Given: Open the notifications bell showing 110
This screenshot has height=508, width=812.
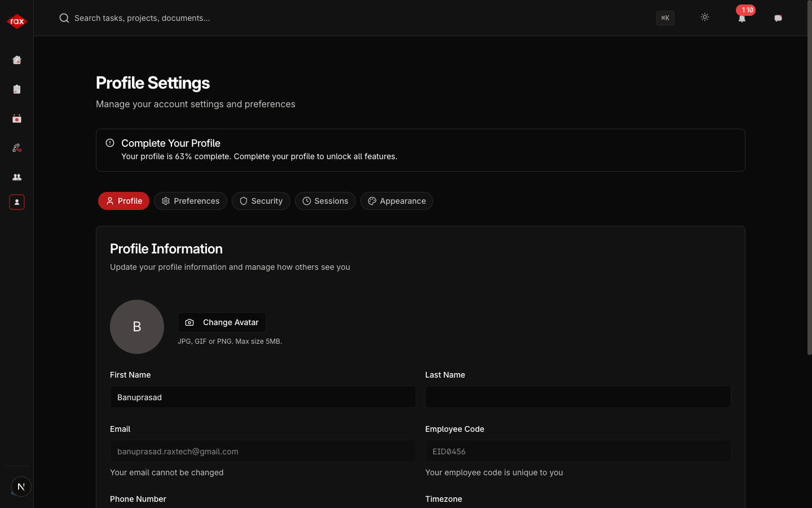Looking at the screenshot, I should (x=742, y=18).
